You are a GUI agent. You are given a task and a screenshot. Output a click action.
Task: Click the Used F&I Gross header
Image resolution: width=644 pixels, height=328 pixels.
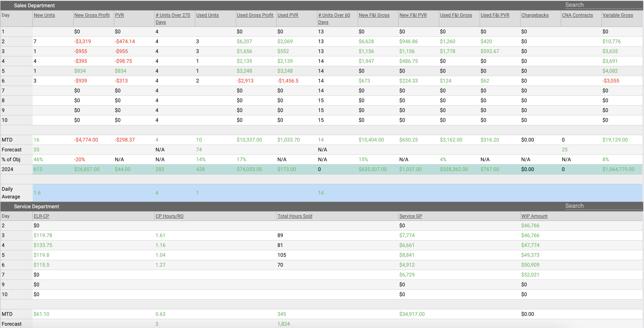(456, 15)
